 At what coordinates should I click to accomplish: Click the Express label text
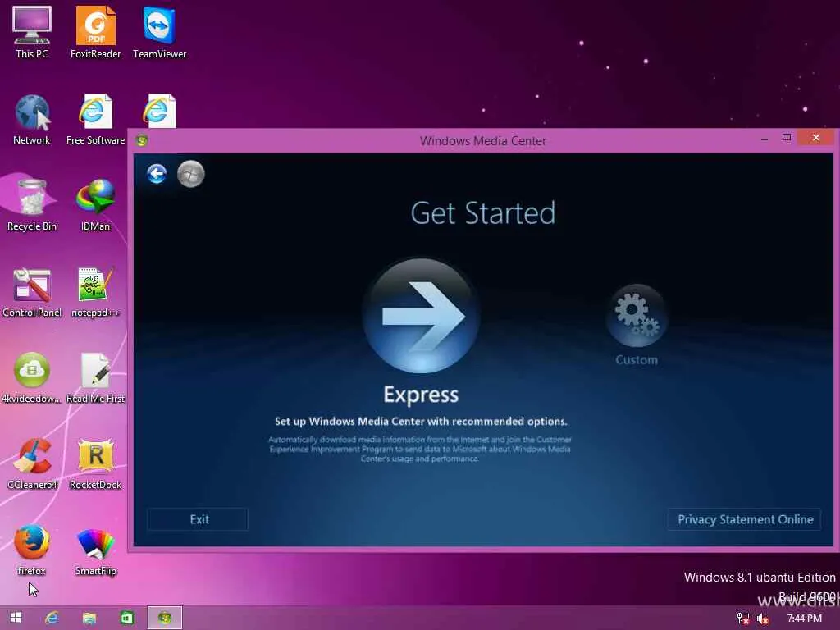click(421, 395)
